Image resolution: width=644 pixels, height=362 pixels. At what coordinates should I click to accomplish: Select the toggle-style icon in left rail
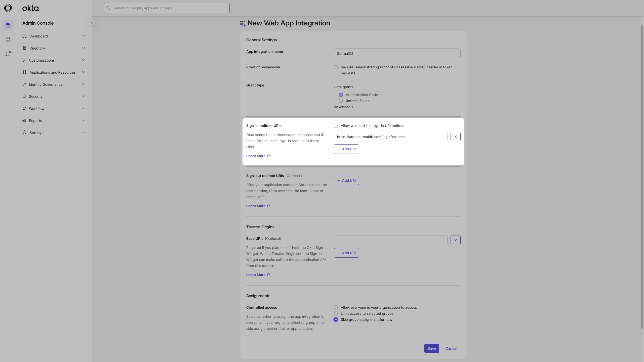(x=8, y=25)
